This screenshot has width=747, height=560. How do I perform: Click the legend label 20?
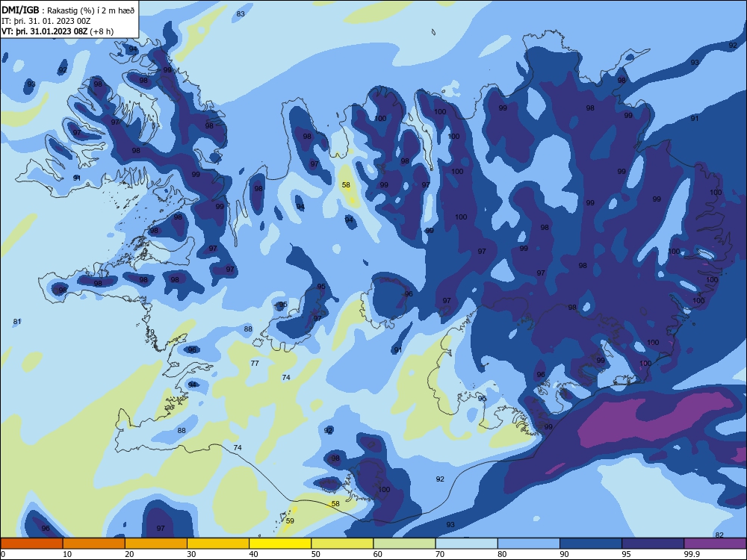coord(129,554)
